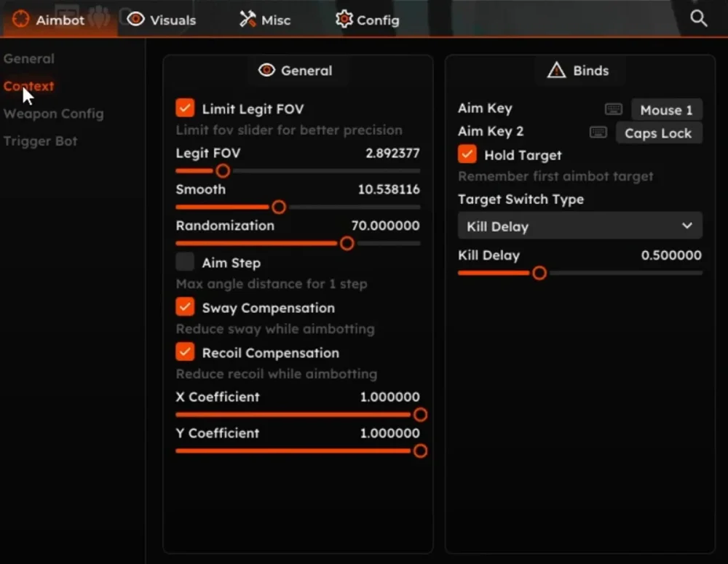
Task: Click the eye icon in General header
Action: point(266,71)
